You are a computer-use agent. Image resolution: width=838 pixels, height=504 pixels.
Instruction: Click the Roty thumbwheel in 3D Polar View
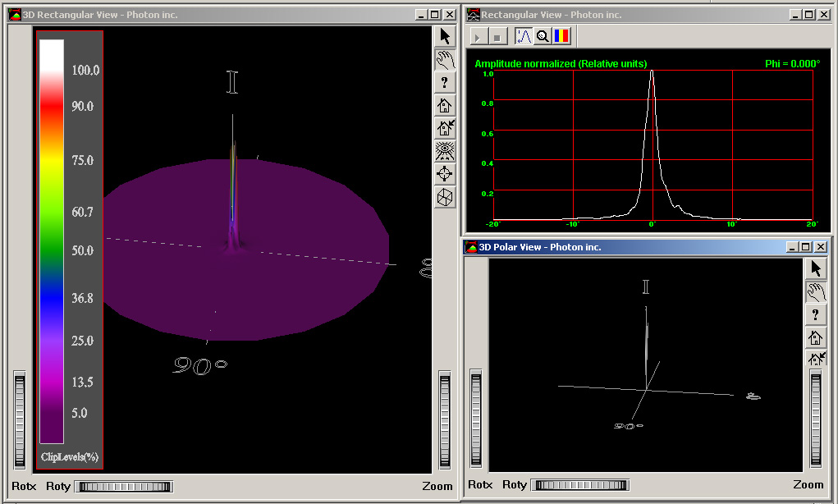tap(580, 485)
